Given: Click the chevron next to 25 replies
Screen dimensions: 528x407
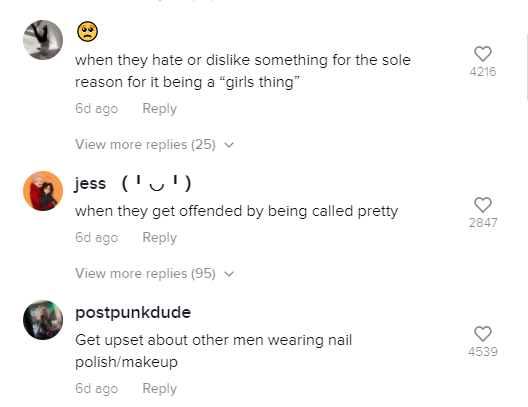Looking at the screenshot, I should point(229,145).
